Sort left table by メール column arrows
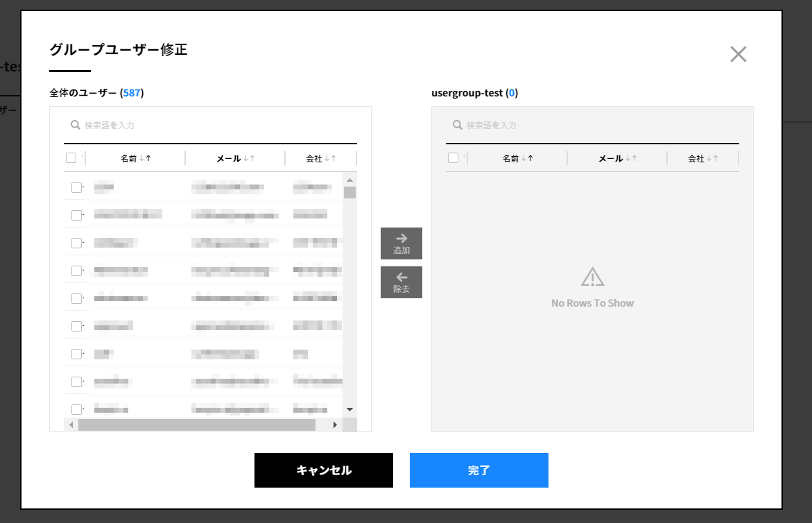812x523 pixels. click(249, 158)
